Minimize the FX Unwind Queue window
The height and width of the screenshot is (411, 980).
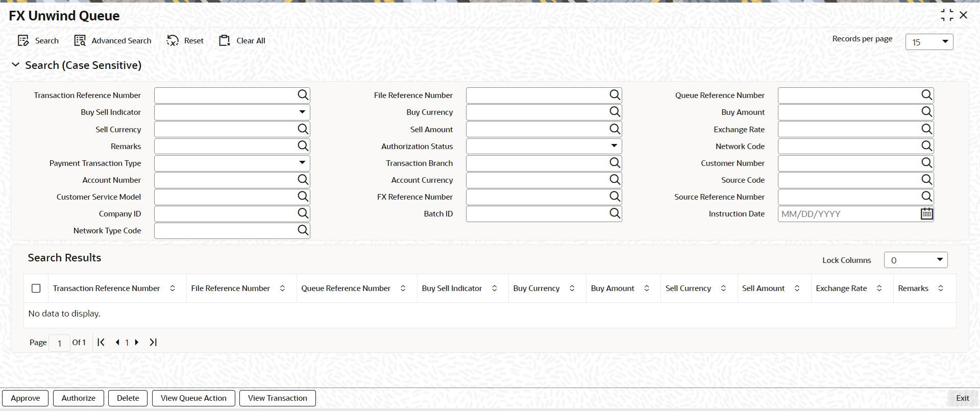[x=947, y=15]
